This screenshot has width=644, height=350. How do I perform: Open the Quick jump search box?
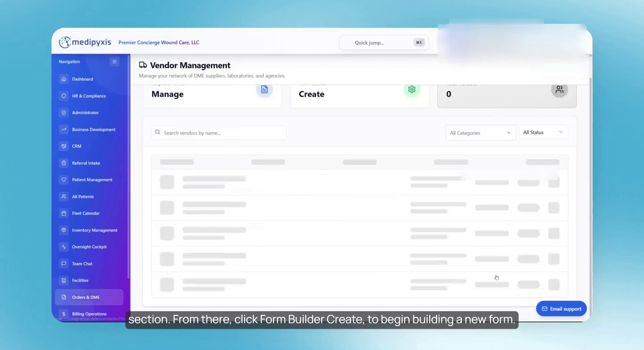(x=384, y=43)
